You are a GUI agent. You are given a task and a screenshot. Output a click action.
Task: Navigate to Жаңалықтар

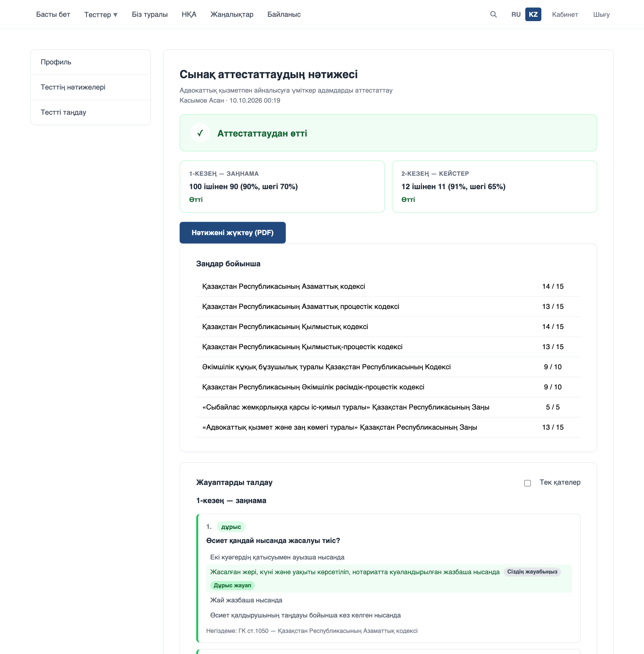(232, 14)
